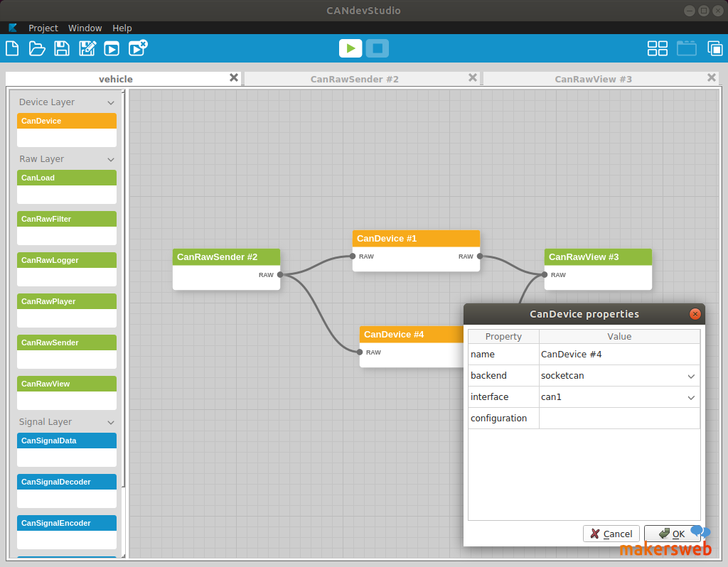Select the CanRawLogger component in palette

[67, 261]
